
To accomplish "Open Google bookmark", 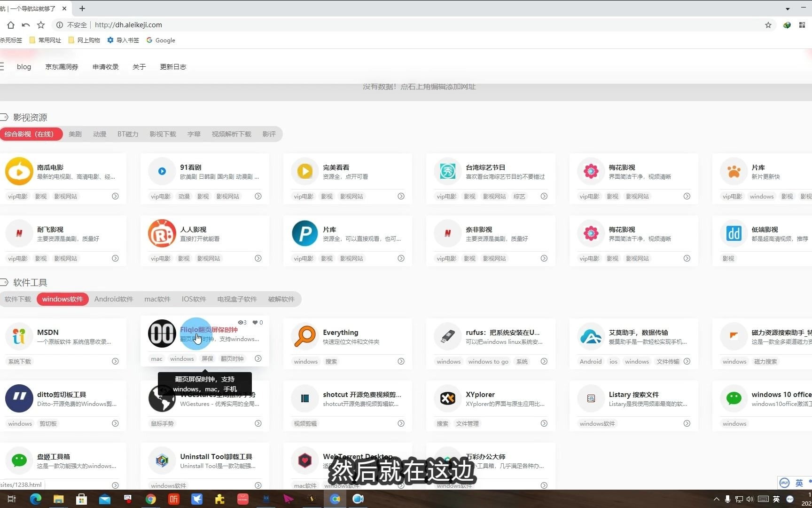I will (161, 40).
